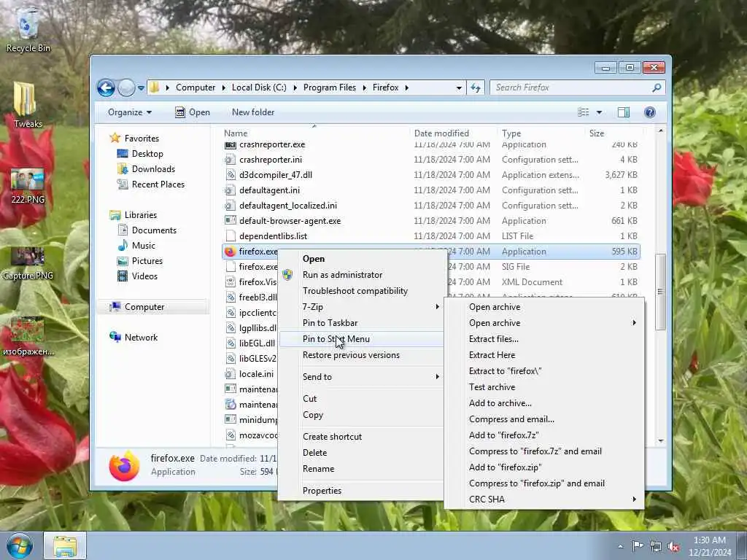Viewport: 747px width, 560px height.
Task: Click the help question mark icon
Action: tap(650, 112)
